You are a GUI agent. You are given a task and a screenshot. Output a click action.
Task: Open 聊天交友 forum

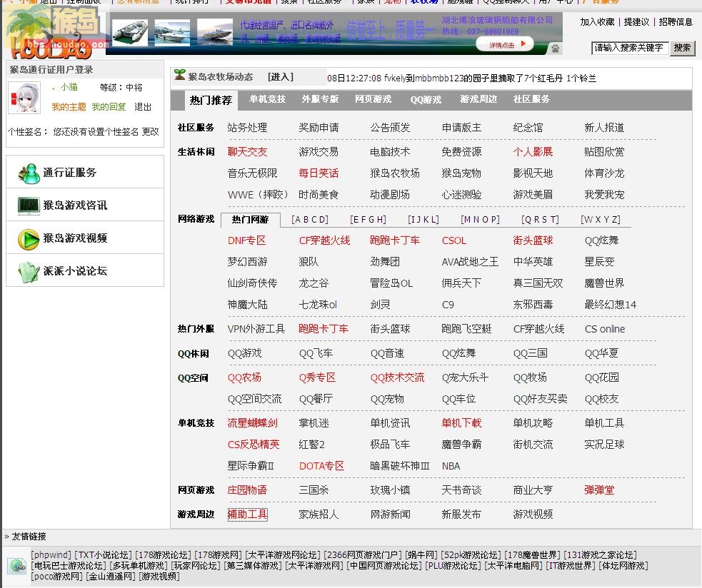point(247,152)
